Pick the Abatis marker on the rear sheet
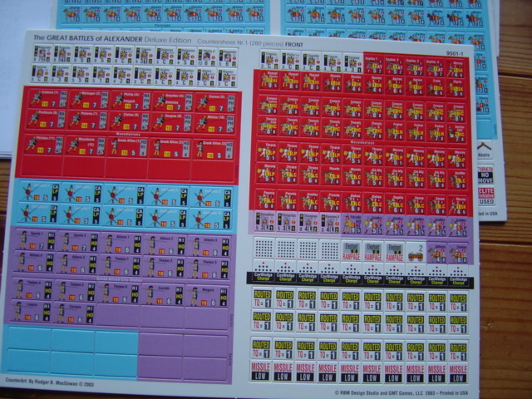Viewport: 532px width, 399px height. click(x=484, y=150)
